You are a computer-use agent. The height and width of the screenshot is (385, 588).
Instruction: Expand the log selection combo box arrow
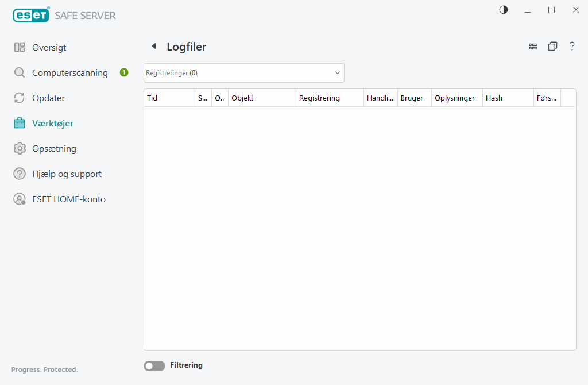click(337, 72)
